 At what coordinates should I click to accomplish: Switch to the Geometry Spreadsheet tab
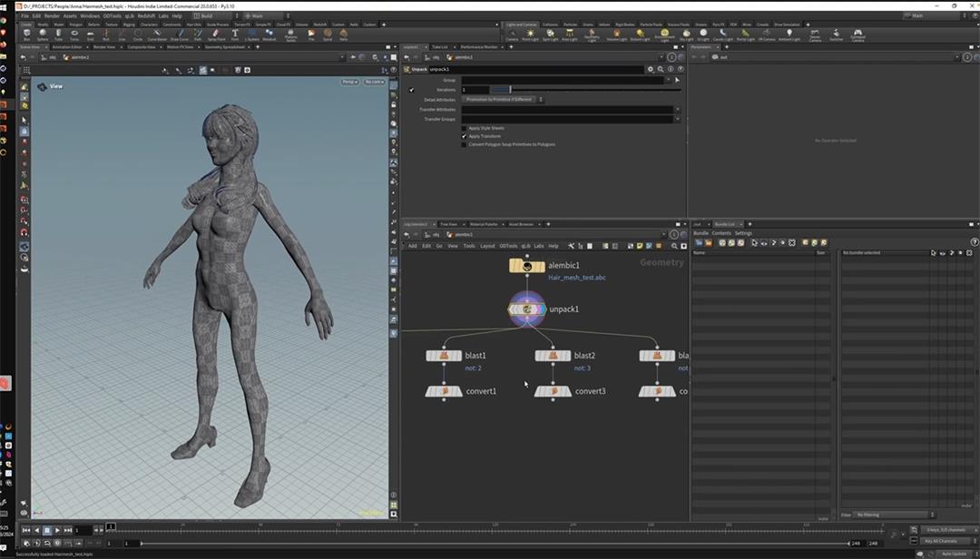[225, 47]
